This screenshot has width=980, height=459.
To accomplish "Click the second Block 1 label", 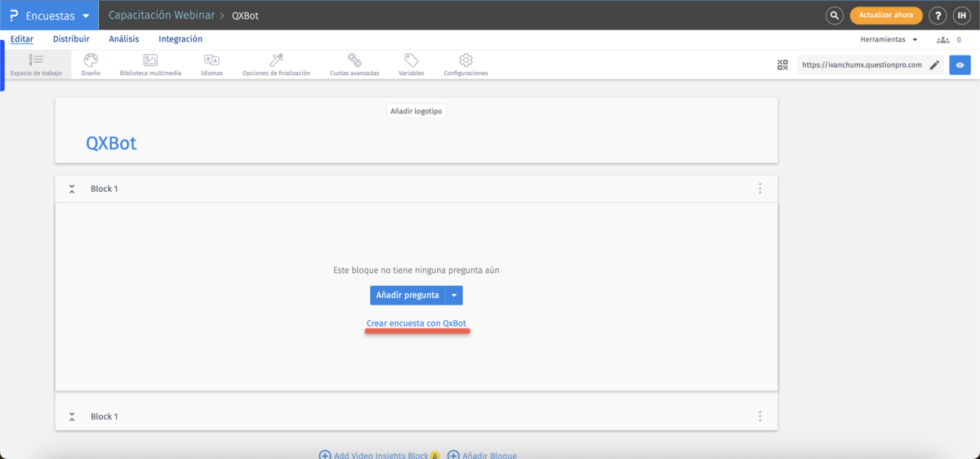I will [104, 417].
